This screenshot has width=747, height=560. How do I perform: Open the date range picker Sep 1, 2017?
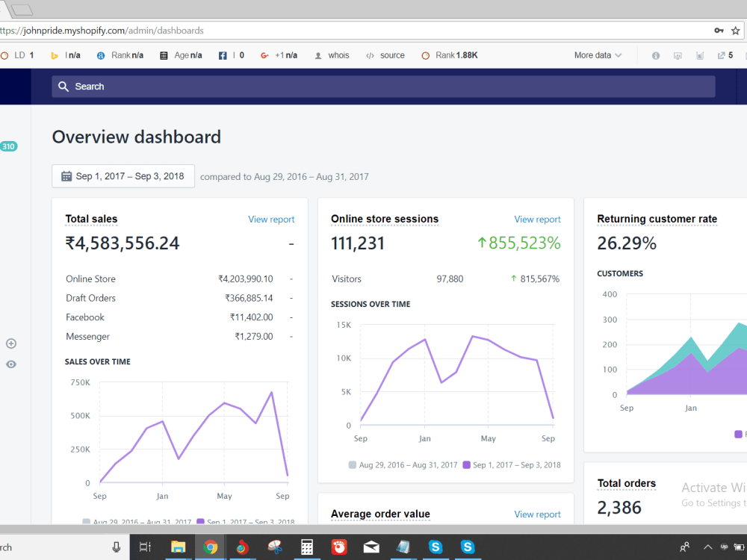[x=123, y=176]
